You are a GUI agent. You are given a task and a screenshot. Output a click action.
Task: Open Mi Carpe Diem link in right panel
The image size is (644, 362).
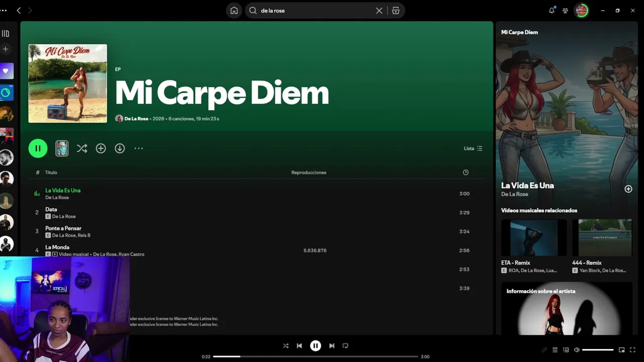point(519,32)
